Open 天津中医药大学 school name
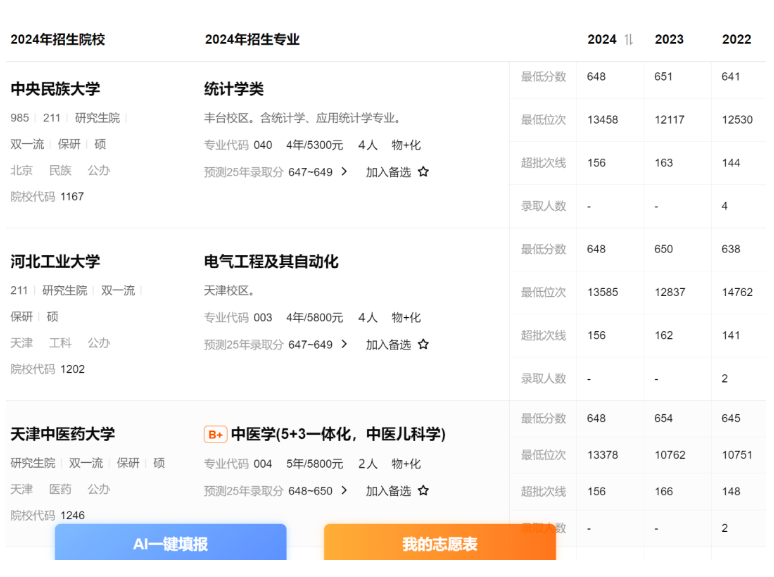Screen dimensions: 774x577 pyautogui.click(x=63, y=434)
